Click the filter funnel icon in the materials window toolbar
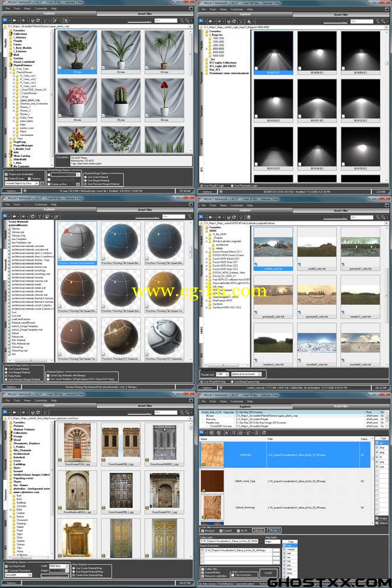The height and width of the screenshot is (588, 392). click(40, 216)
